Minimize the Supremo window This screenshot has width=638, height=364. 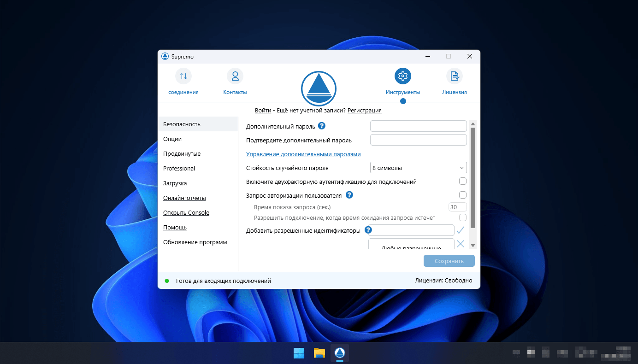(428, 56)
